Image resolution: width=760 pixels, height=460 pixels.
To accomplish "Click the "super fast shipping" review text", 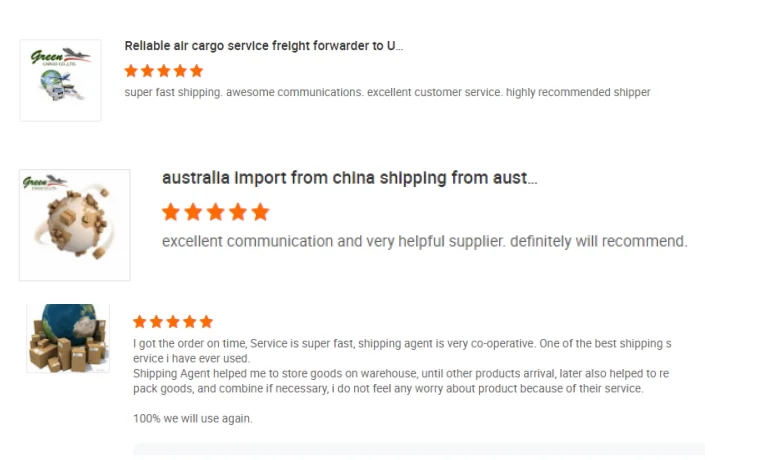I will [x=387, y=93].
